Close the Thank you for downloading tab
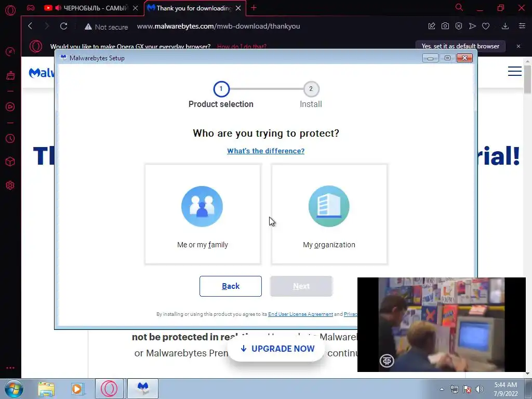This screenshot has width=532, height=399. pos(238,8)
